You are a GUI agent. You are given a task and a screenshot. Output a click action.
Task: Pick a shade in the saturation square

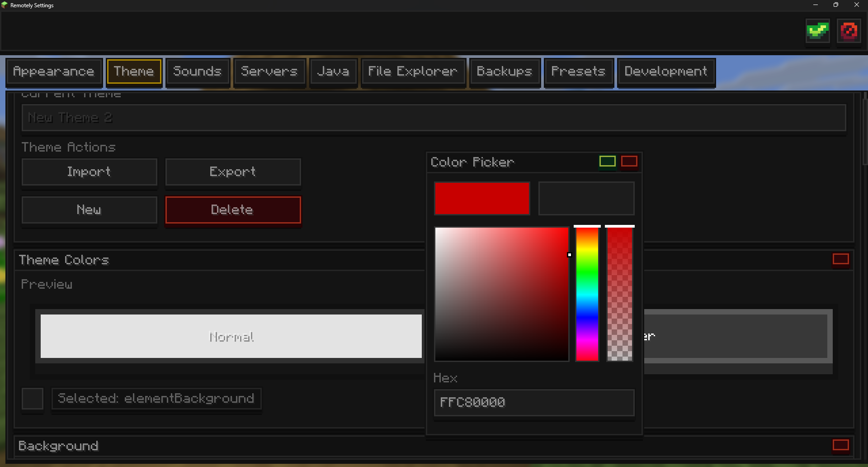coord(502,294)
